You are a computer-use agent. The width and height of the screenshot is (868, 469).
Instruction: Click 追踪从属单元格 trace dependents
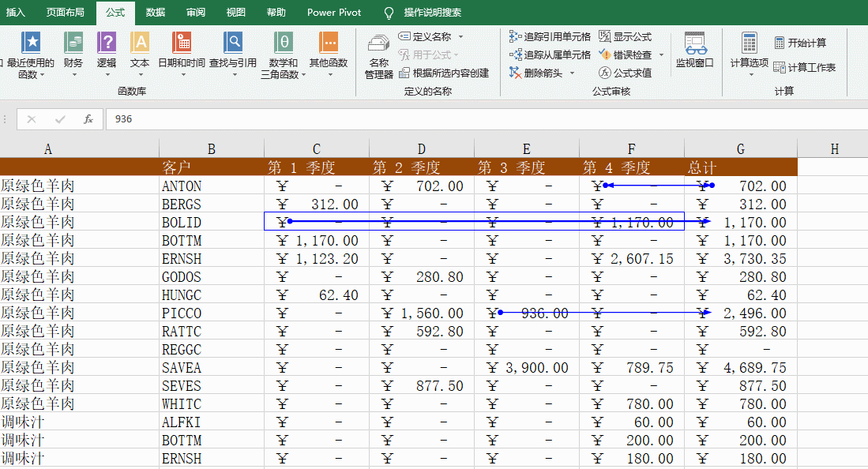coord(550,54)
